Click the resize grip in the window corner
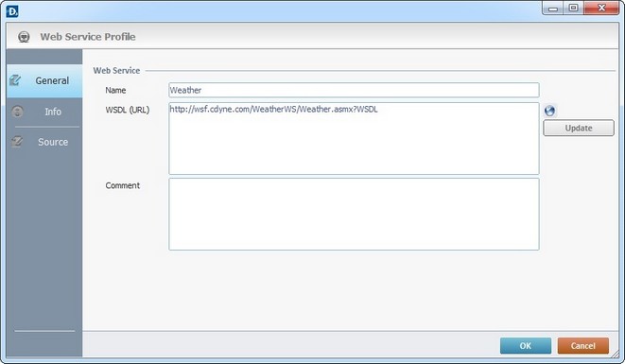Image resolution: width=625 pixels, height=364 pixels. (x=616, y=354)
